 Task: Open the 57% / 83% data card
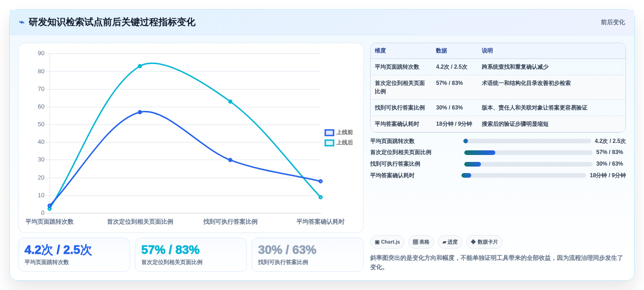click(191, 255)
